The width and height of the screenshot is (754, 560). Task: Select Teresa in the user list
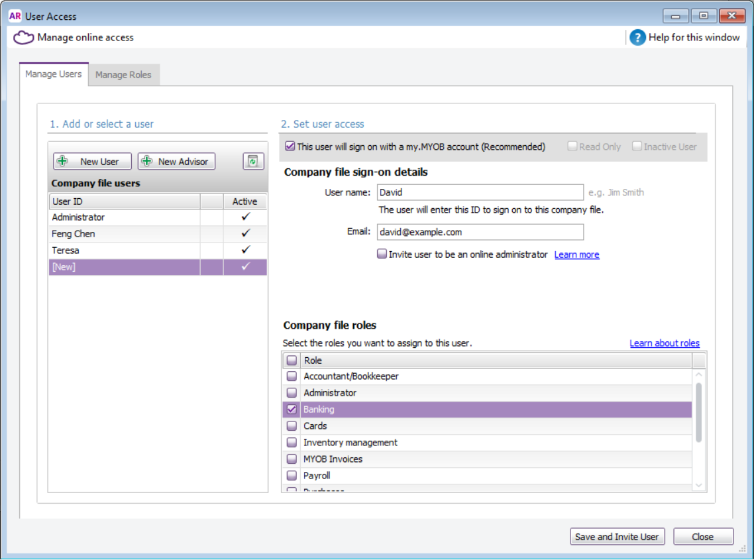coord(125,251)
